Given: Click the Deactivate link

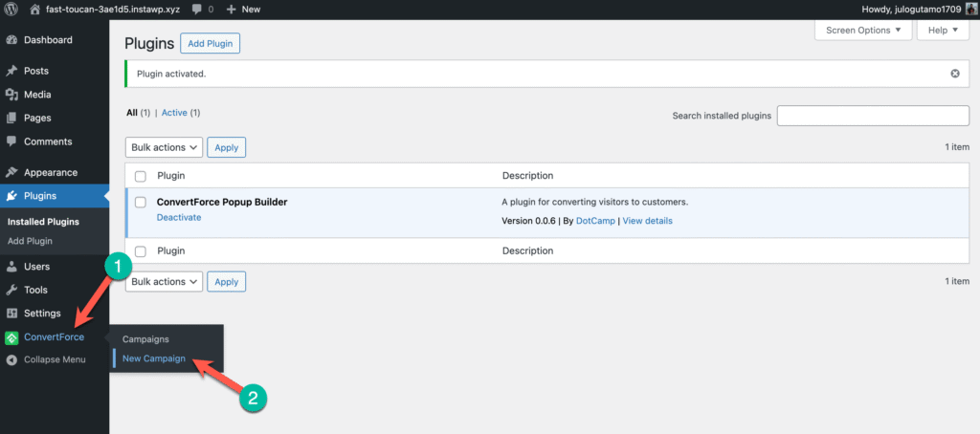Looking at the screenshot, I should point(179,217).
